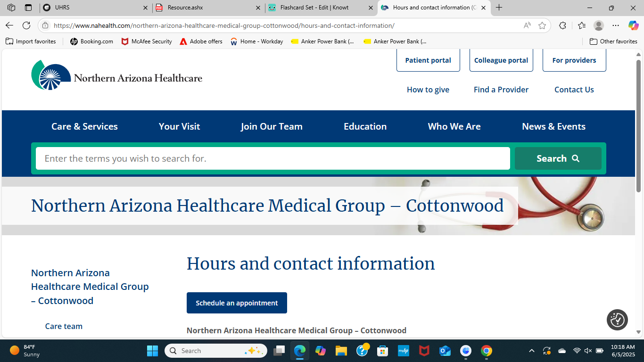The image size is (644, 362).
Task: Go back to the previous page
Action: coord(9,25)
